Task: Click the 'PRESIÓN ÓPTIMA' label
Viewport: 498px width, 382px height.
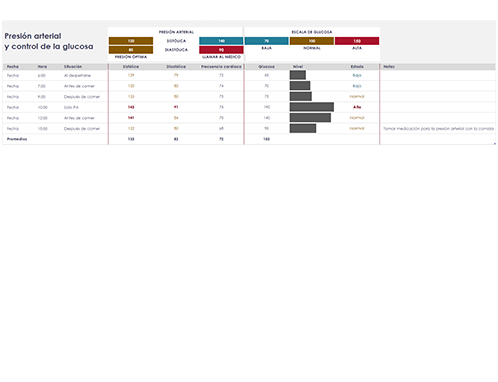Action: coord(131,57)
